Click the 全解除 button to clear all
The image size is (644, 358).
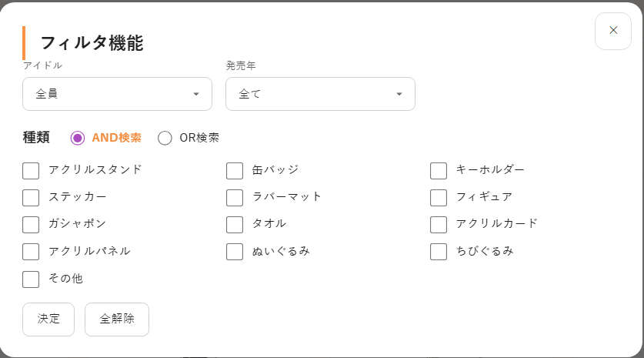[117, 319]
